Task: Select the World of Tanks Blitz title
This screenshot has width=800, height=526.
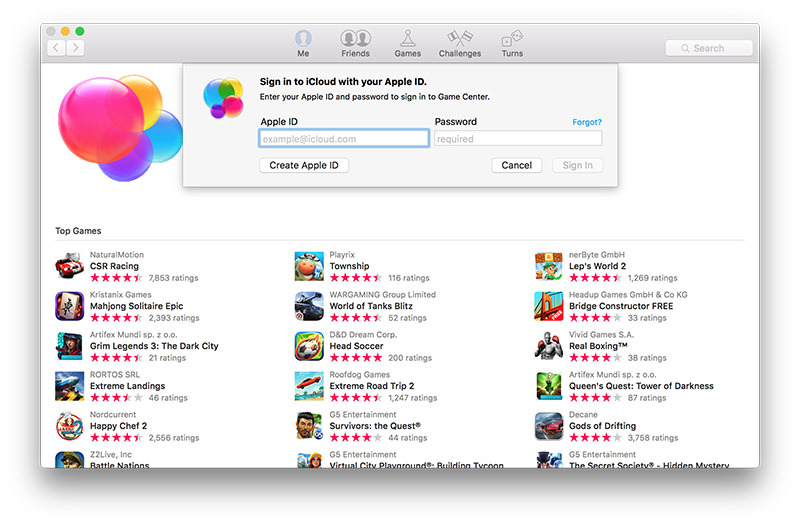Action: (371, 306)
